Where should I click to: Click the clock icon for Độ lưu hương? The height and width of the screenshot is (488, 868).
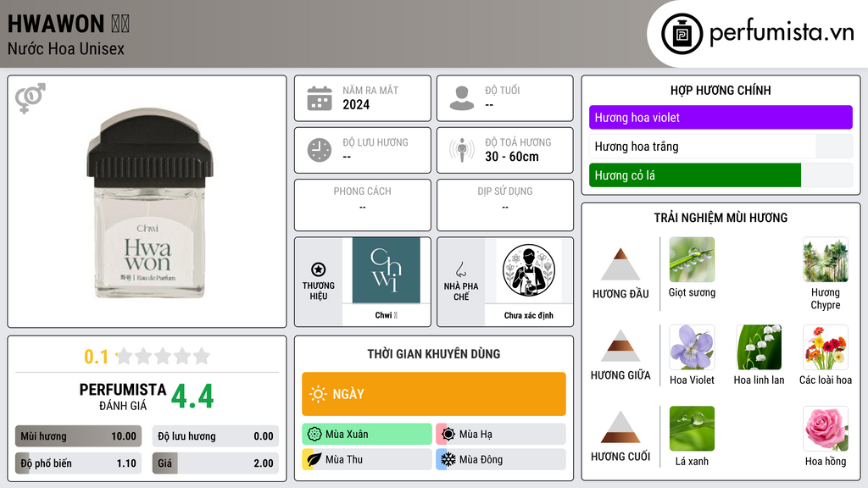coord(320,150)
